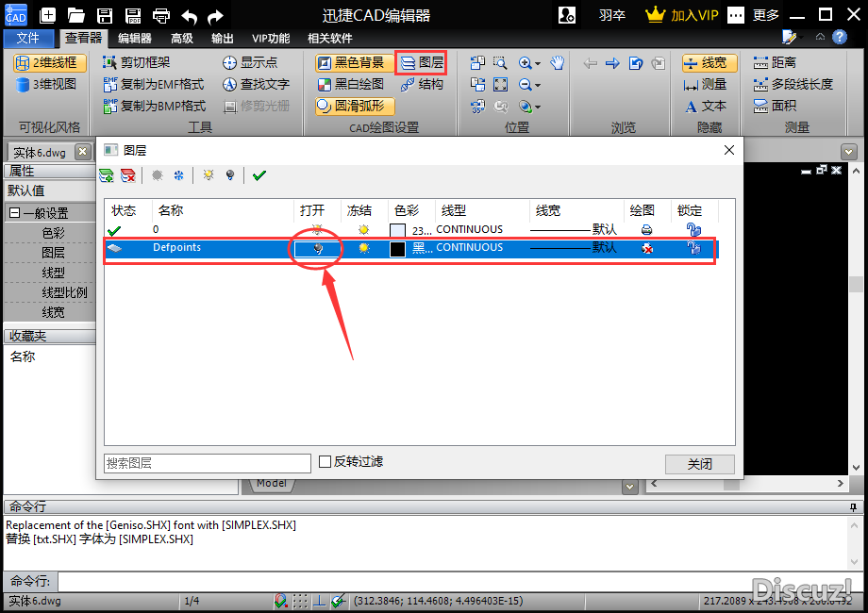868x613 pixels.
Task: Click the print icon in title bar
Action: pos(161,16)
